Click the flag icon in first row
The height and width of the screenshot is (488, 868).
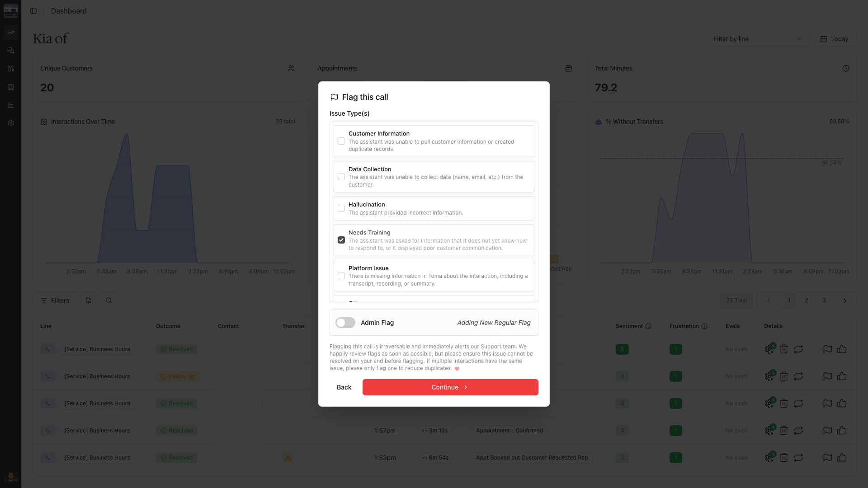tap(827, 349)
